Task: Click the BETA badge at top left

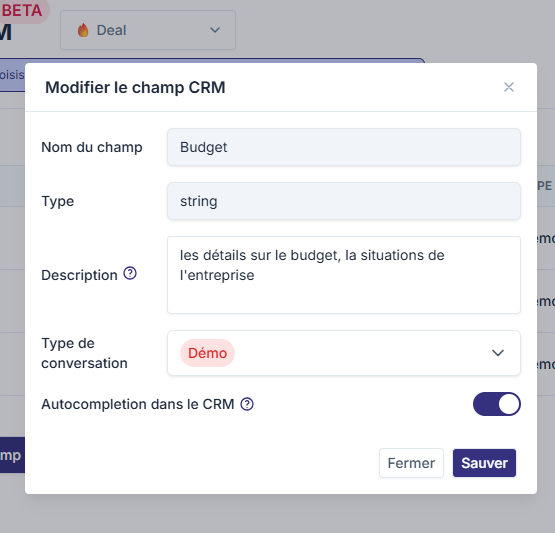Action: pyautogui.click(x=22, y=11)
